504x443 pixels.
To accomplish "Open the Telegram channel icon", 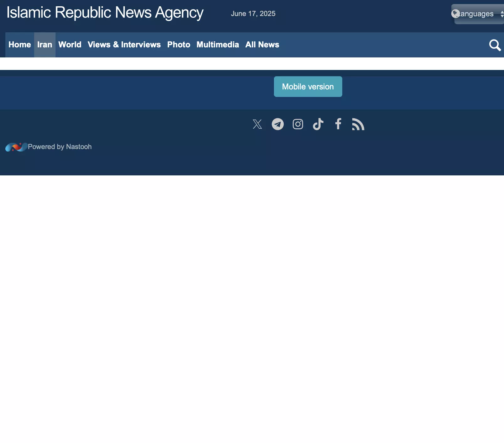I will 278,124.
